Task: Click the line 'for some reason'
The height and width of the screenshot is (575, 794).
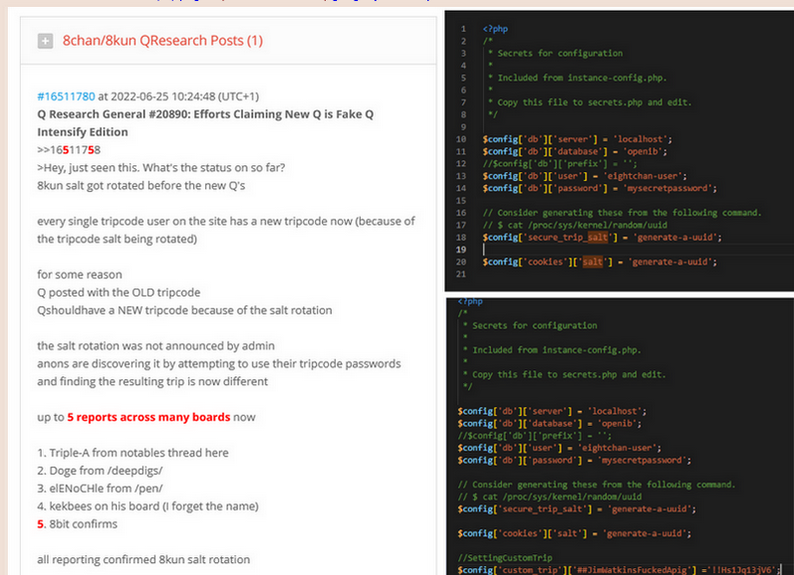Action: pyautogui.click(x=80, y=274)
